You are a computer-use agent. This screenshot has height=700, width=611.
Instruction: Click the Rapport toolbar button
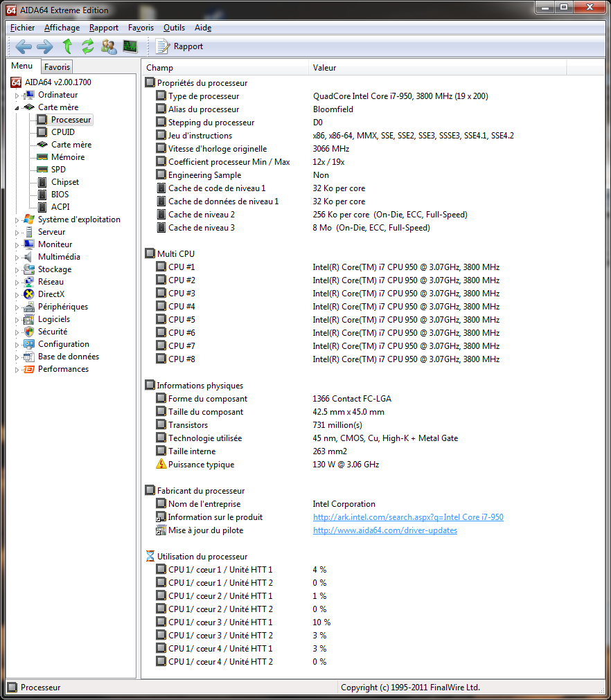click(179, 46)
